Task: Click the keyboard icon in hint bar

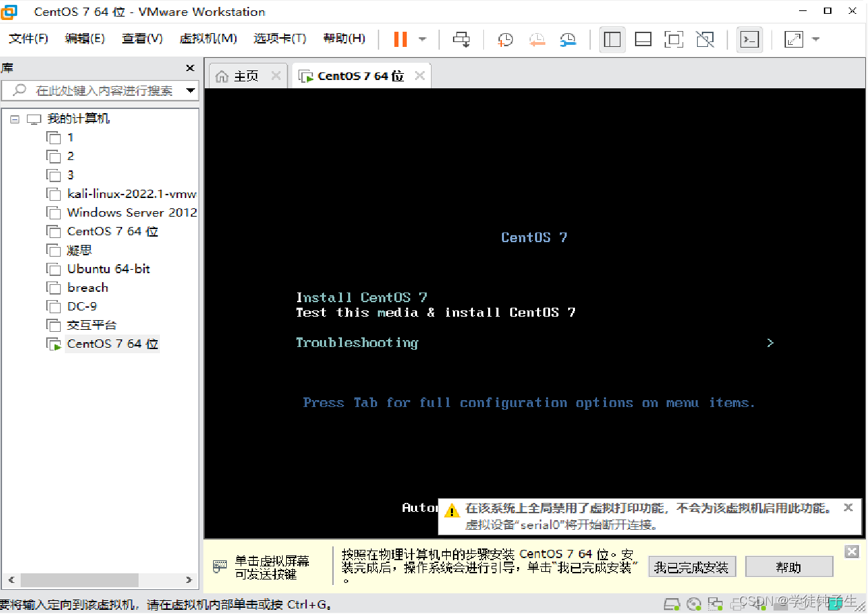Action: [220, 566]
